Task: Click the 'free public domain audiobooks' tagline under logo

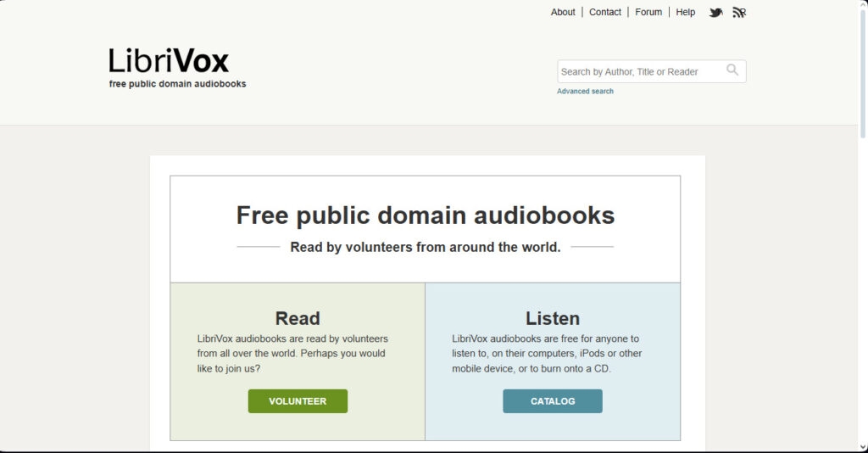Action: 177,84
